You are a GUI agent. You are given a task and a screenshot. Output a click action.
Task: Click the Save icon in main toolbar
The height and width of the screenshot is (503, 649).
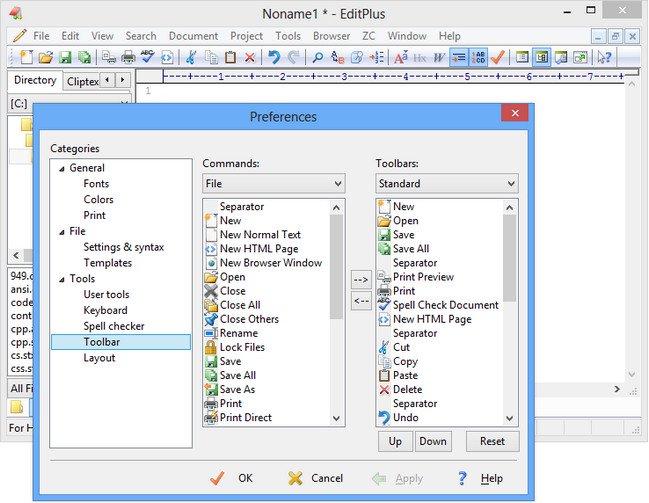point(65,58)
